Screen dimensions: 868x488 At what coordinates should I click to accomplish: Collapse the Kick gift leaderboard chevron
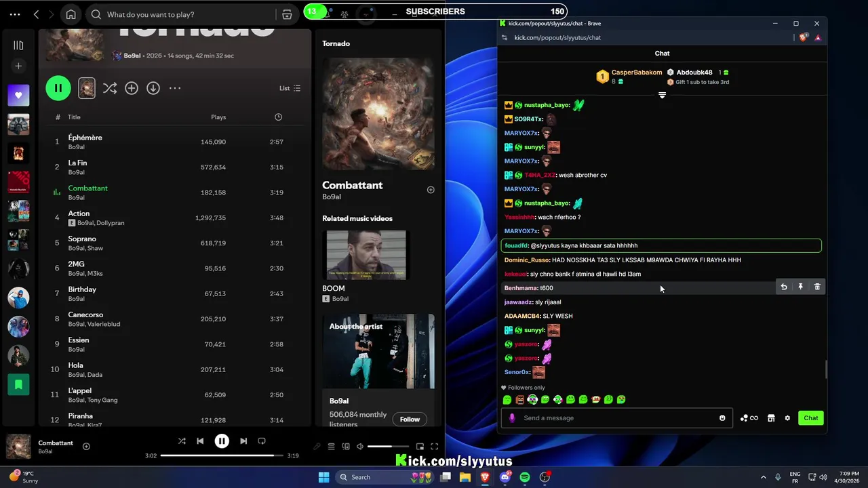click(662, 96)
